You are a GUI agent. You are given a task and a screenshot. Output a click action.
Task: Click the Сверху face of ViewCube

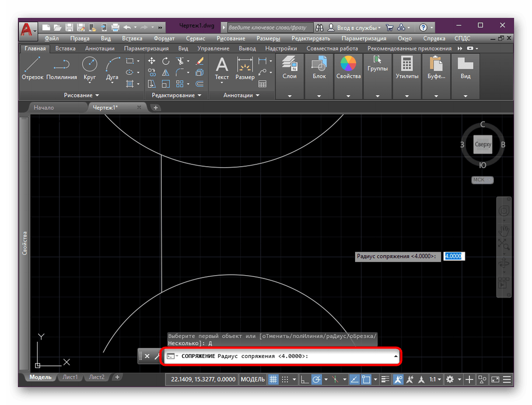(x=483, y=144)
